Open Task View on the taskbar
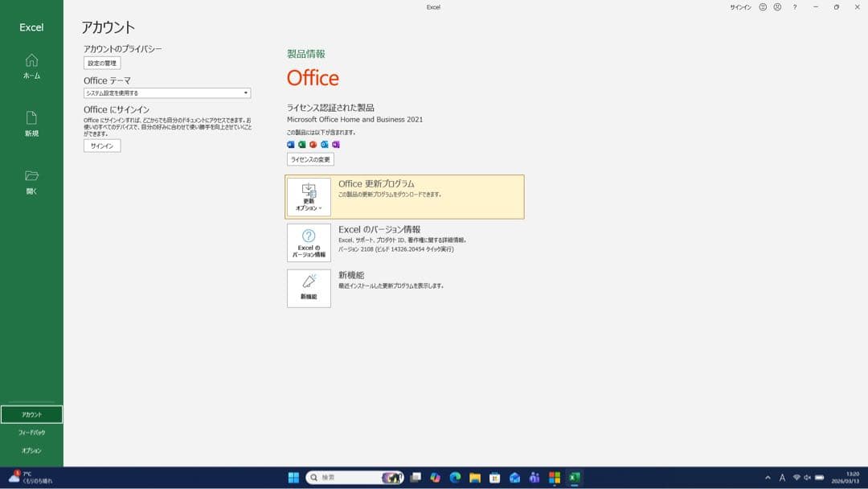The height and width of the screenshot is (489, 868). pos(416,478)
